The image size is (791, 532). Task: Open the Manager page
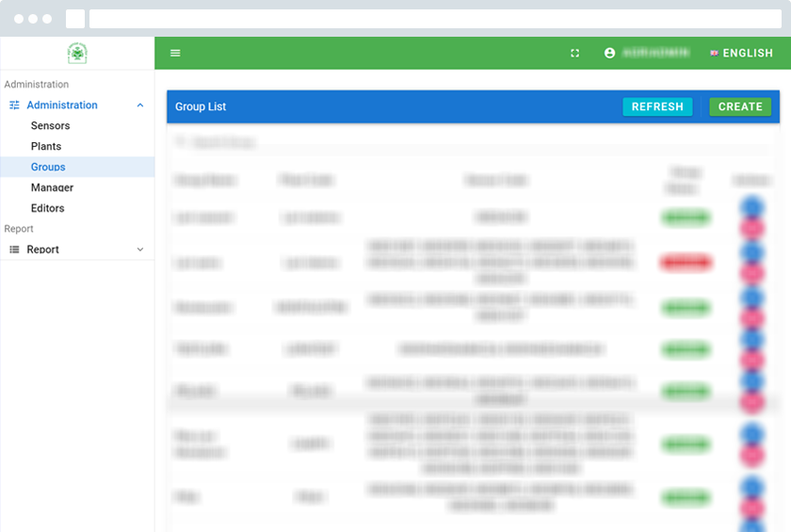tap(52, 187)
